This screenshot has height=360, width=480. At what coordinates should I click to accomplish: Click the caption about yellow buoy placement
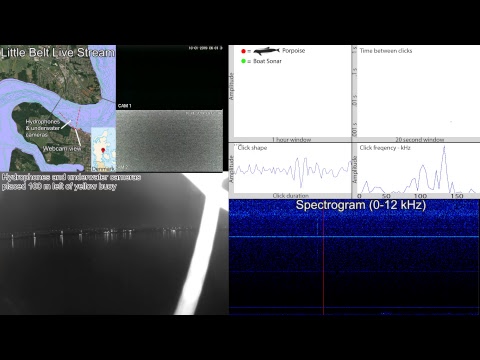pyautogui.click(x=71, y=182)
